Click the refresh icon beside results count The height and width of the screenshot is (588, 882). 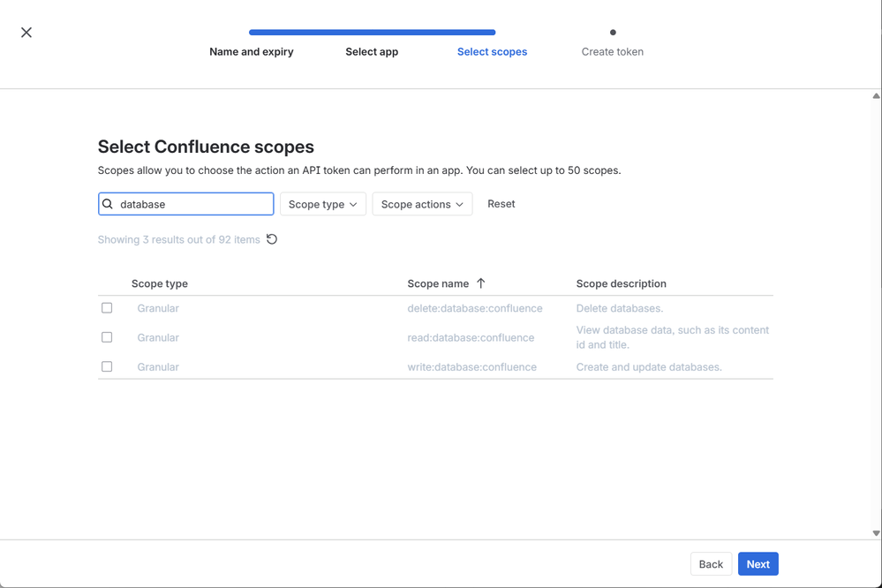[272, 239]
